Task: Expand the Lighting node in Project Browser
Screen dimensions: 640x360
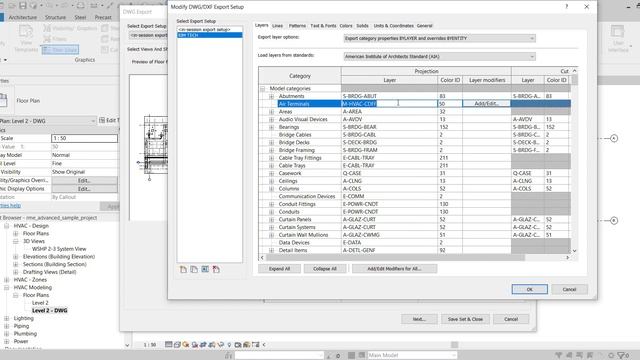Action: click(x=7, y=318)
